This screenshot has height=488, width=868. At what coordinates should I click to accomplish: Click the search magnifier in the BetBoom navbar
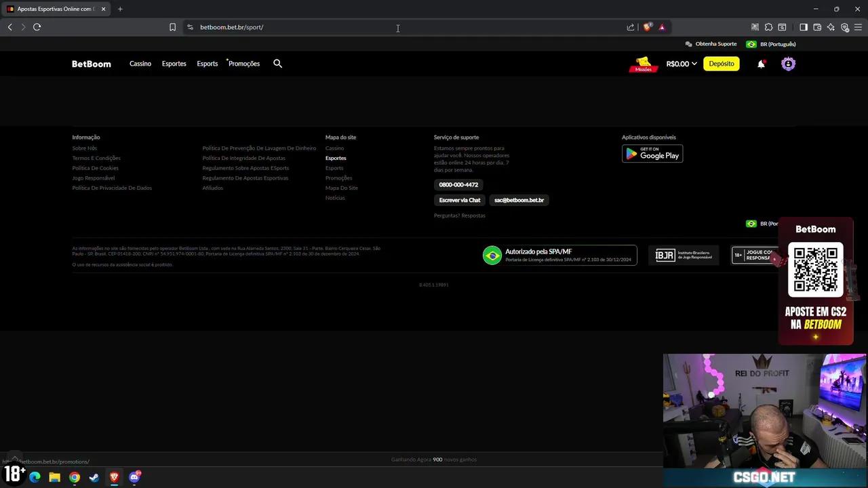click(277, 63)
